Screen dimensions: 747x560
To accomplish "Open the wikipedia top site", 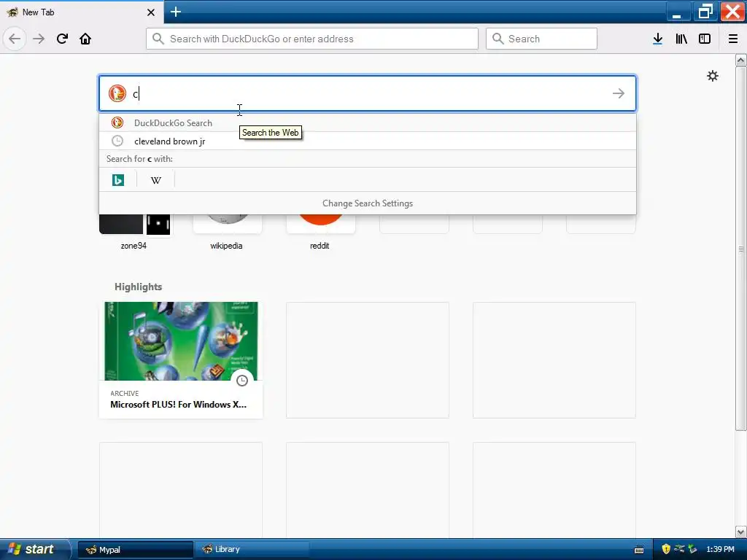I will (227, 232).
